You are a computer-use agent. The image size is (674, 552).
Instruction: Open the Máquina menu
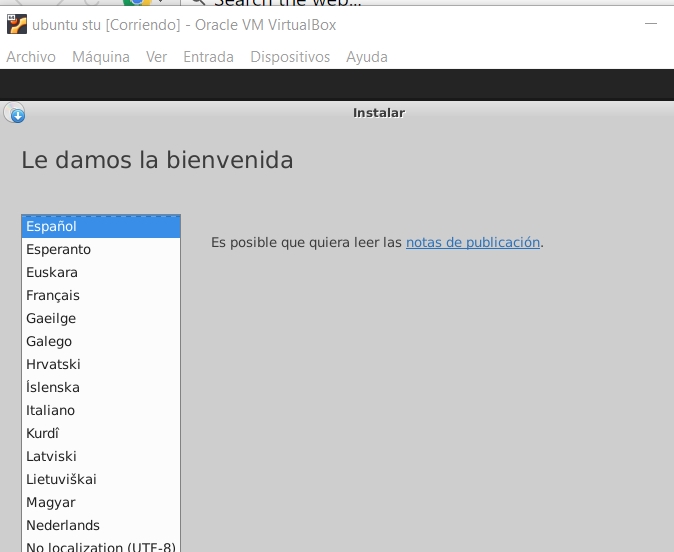[x=101, y=57]
